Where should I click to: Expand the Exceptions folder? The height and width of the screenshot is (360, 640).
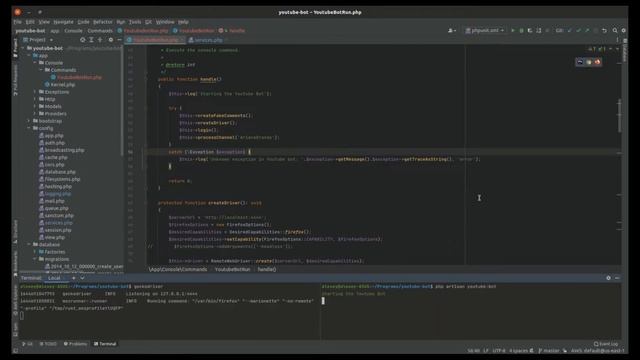coord(35,92)
